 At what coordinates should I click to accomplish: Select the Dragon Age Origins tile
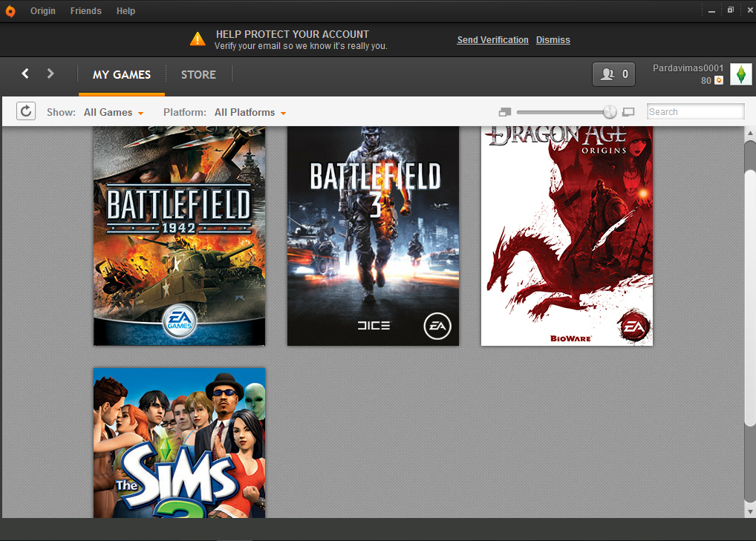567,236
